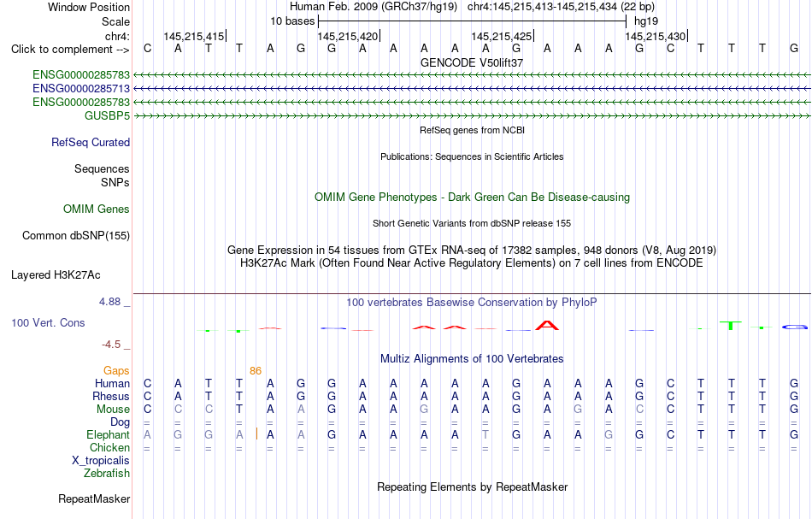812x519 pixels.
Task: Click the SNPs track label
Action: pyautogui.click(x=115, y=182)
